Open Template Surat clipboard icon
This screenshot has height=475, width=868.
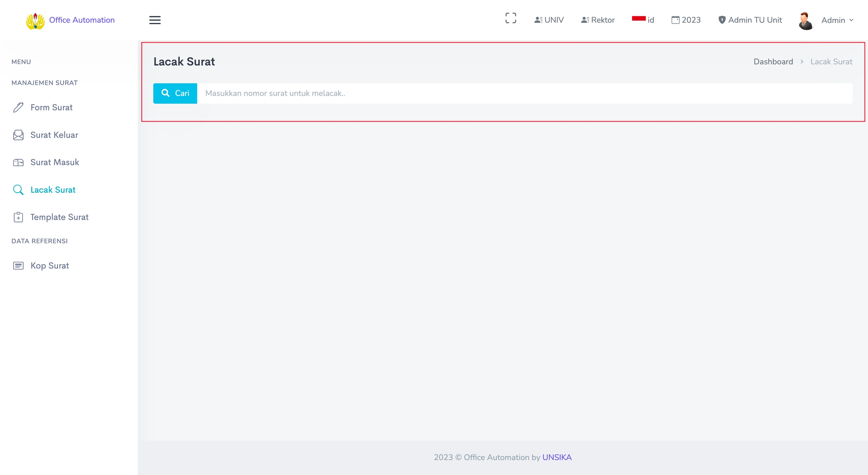point(18,217)
